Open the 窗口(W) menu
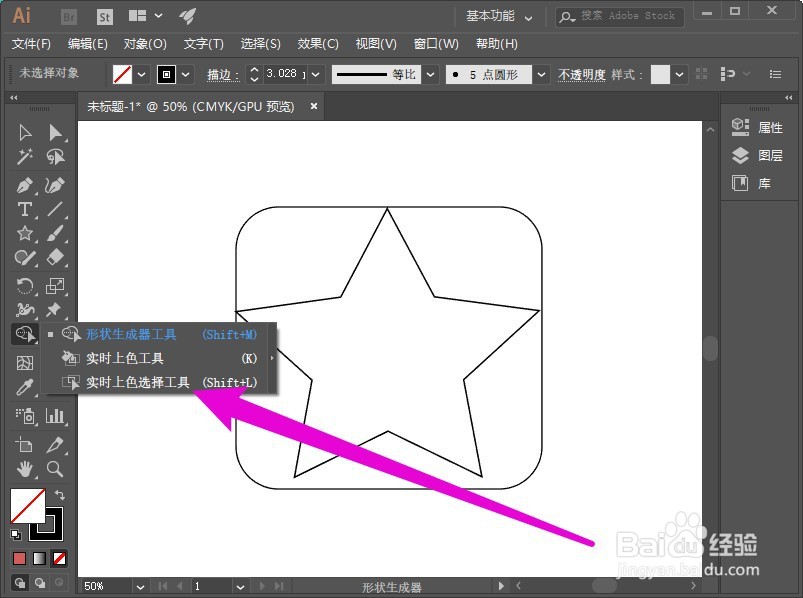 [436, 44]
